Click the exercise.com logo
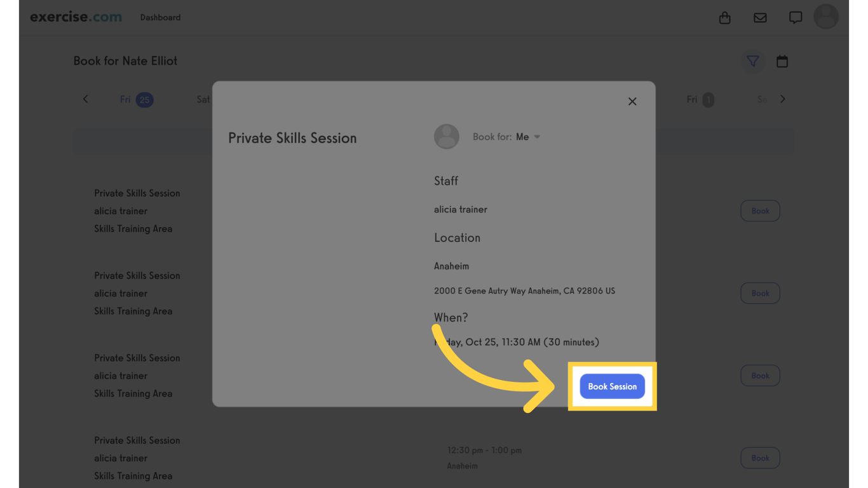The image size is (868, 488). 76,17
